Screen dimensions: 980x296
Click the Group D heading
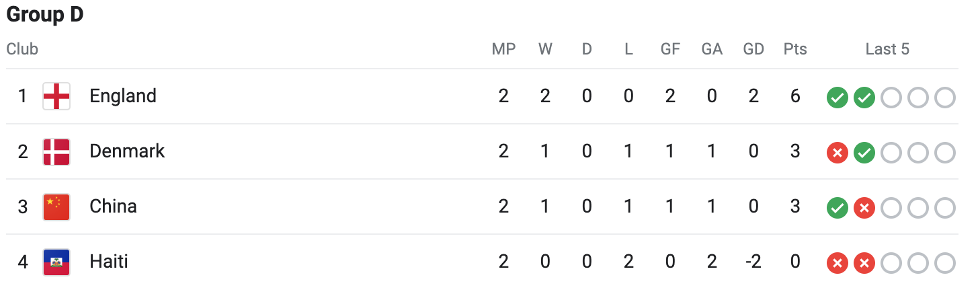[45, 15]
